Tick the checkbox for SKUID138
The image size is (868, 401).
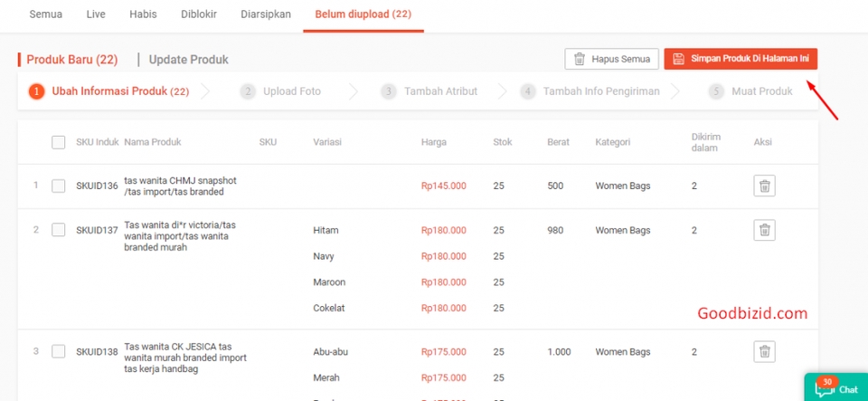[x=58, y=352]
